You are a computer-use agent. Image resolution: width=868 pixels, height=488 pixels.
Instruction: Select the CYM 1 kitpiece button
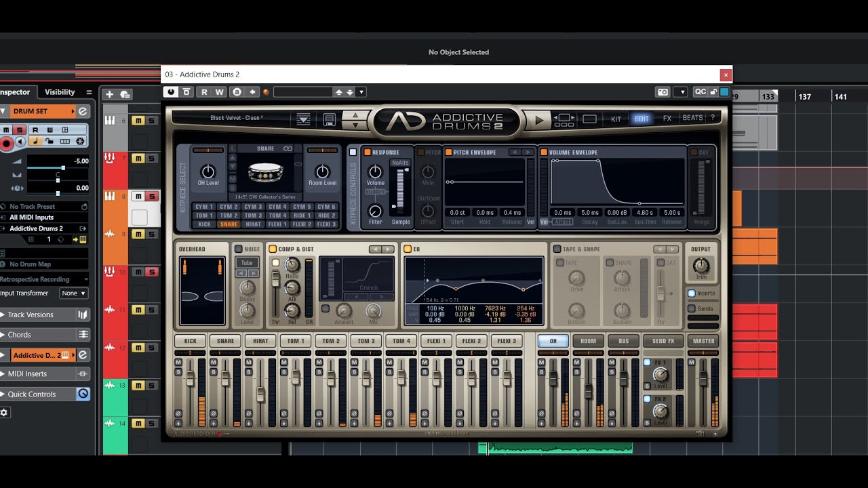[x=204, y=207]
